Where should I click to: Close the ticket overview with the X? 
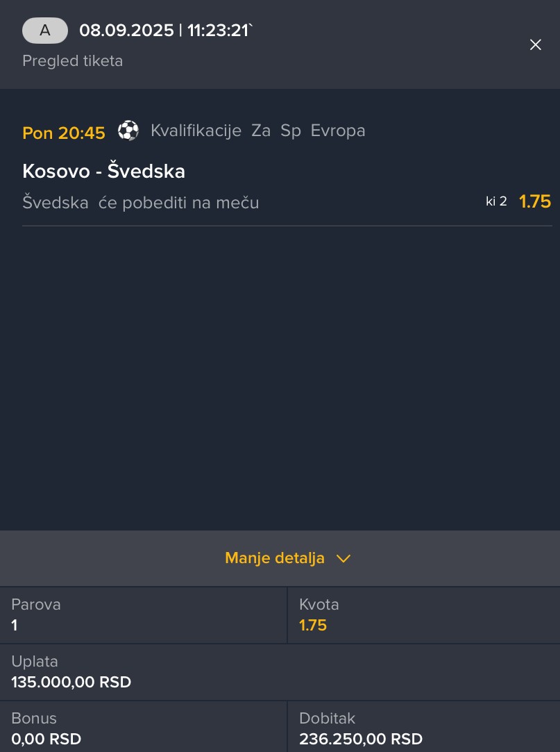536,44
